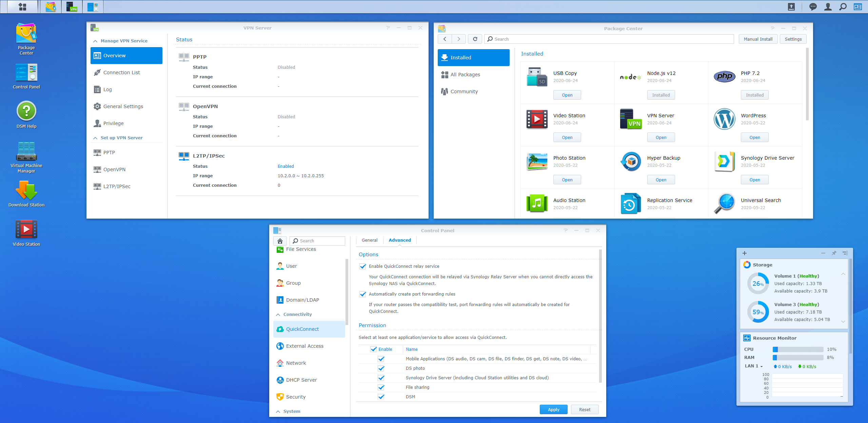The width and height of the screenshot is (868, 423).
Task: Collapse the Set up VPN Server section
Action: coord(95,138)
